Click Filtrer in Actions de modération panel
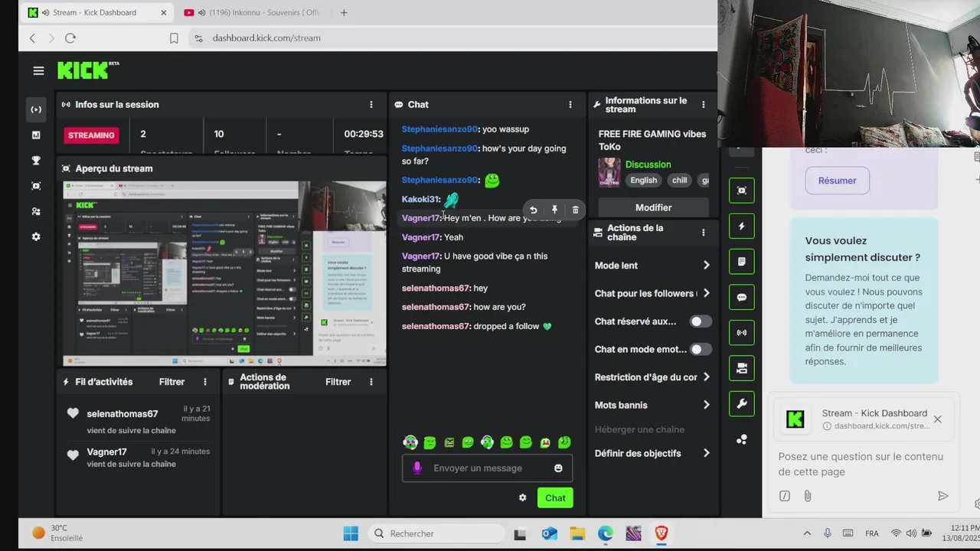The height and width of the screenshot is (551, 980). pyautogui.click(x=338, y=382)
